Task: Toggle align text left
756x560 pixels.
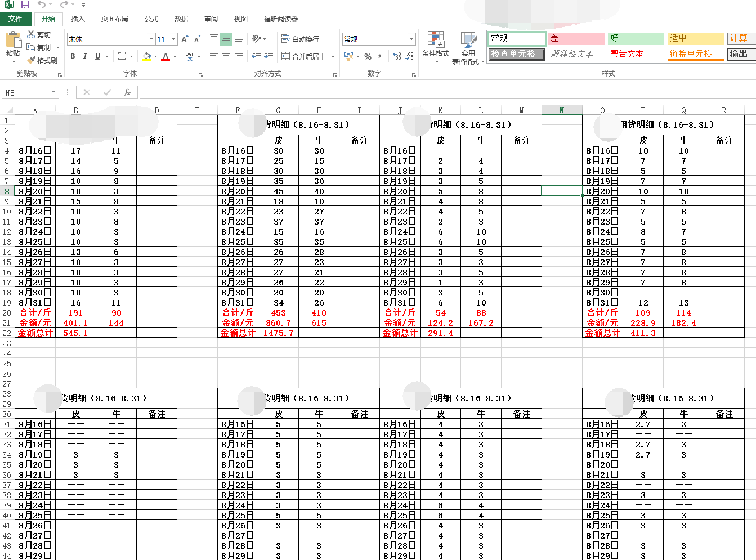Action: 214,56
